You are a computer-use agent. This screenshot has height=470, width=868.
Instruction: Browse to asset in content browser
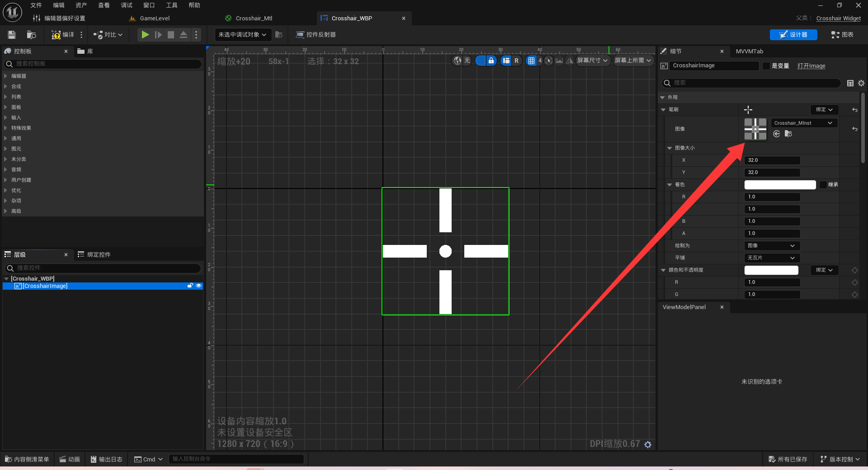pos(31,35)
